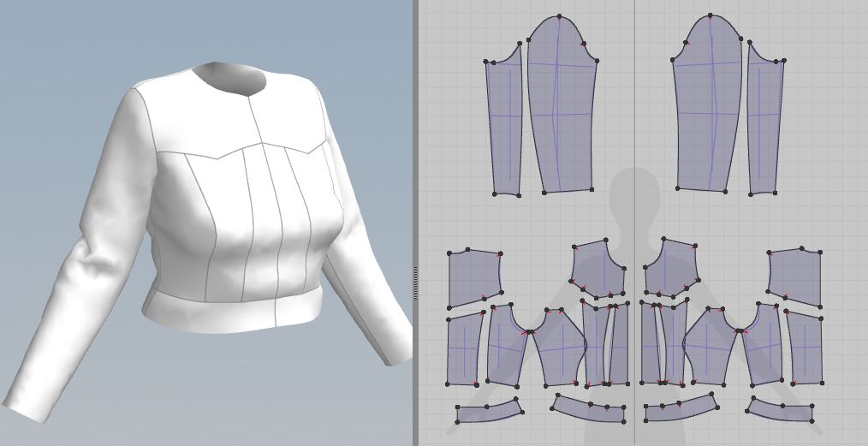Select the rightmost curved waistband pattern piece
Viewport: 868px width, 446px height.
781,411
